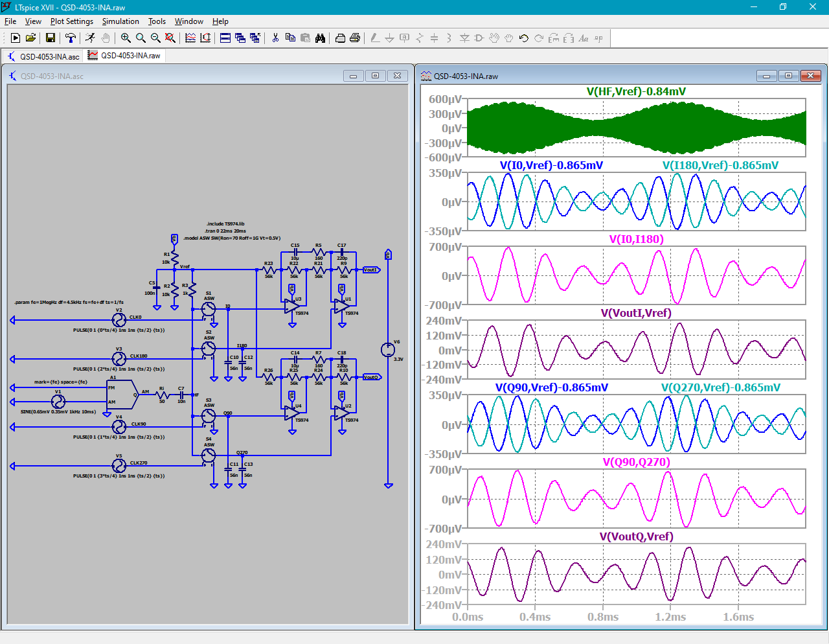829x644 pixels.
Task: Click the Save disk icon
Action: [x=51, y=38]
